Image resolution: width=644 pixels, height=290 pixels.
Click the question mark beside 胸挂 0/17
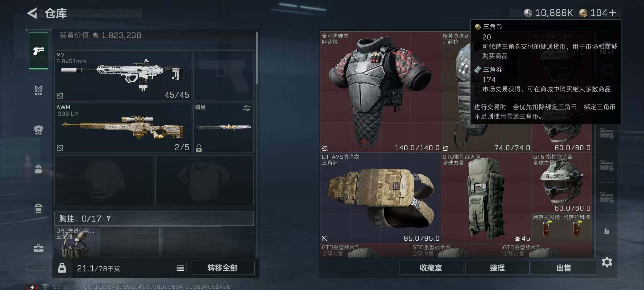coord(109,219)
